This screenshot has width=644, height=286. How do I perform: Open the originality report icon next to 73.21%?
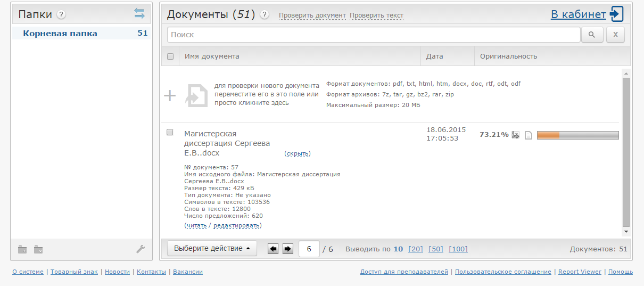pos(515,135)
